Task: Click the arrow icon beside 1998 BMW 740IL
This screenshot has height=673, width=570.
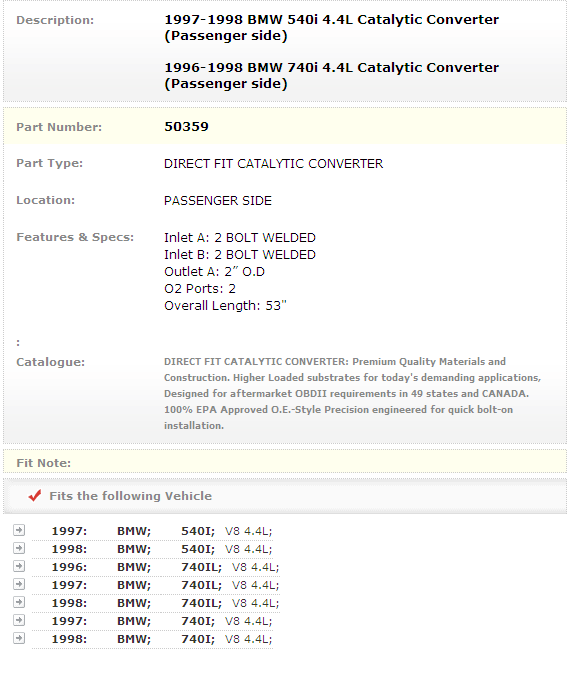Action: tap(19, 602)
